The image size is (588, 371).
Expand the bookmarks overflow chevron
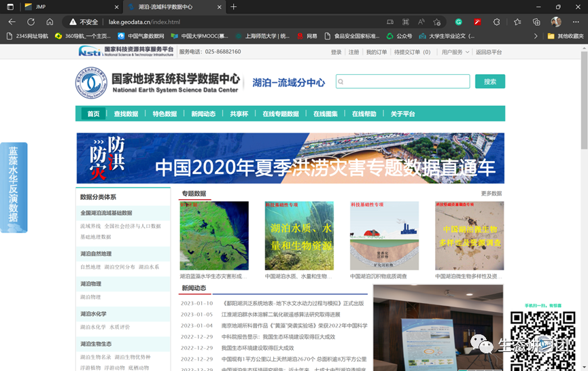[x=536, y=36]
